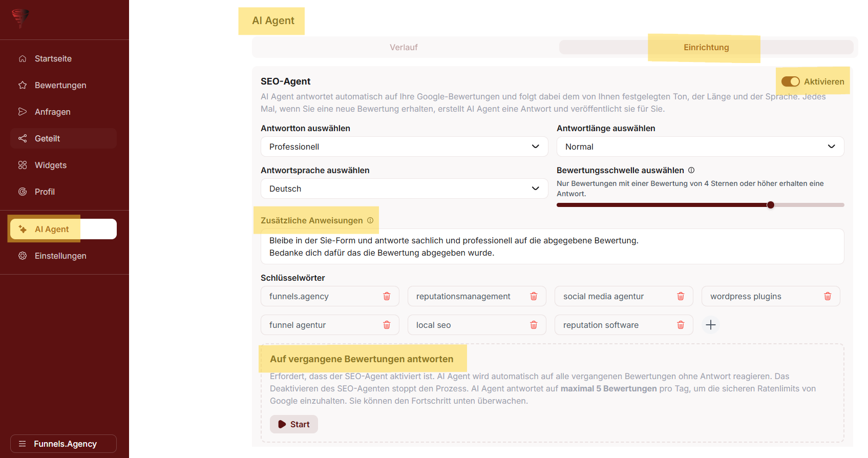Add a new keyword with plus icon
868x458 pixels.
(x=711, y=325)
